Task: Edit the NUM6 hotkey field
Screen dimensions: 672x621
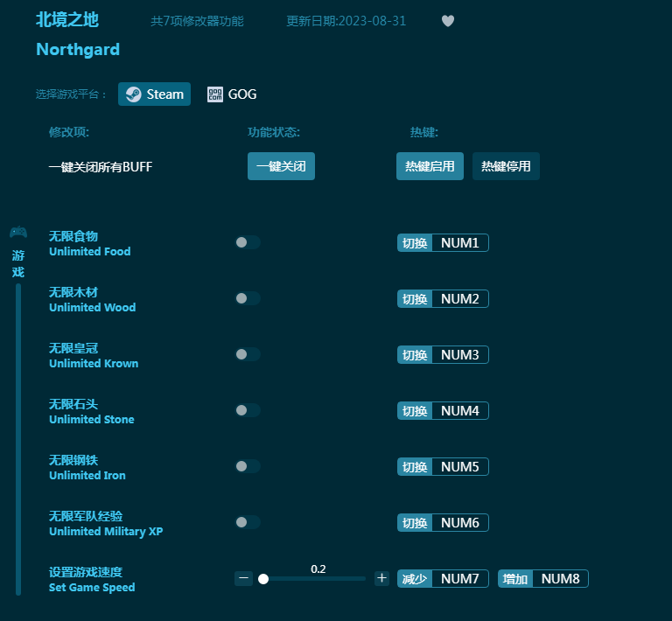Action: point(460,522)
